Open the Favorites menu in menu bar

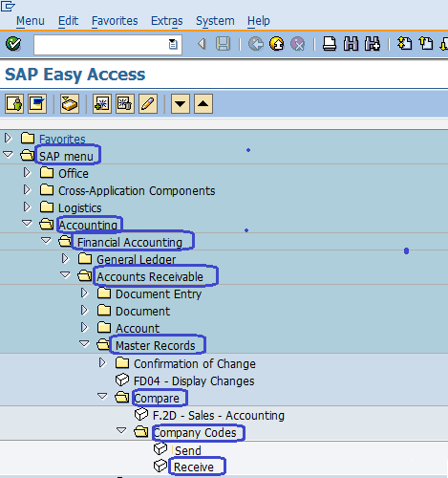pyautogui.click(x=115, y=21)
